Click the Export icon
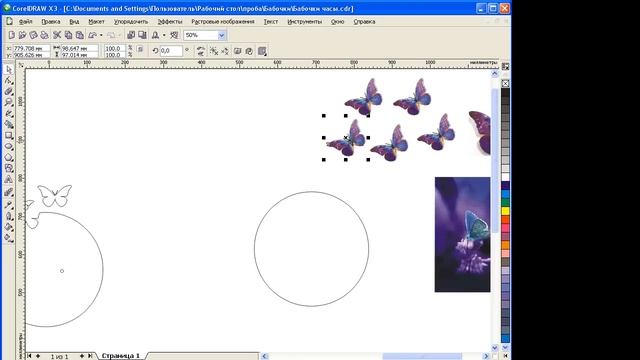This screenshot has width=640, height=360. (142, 35)
